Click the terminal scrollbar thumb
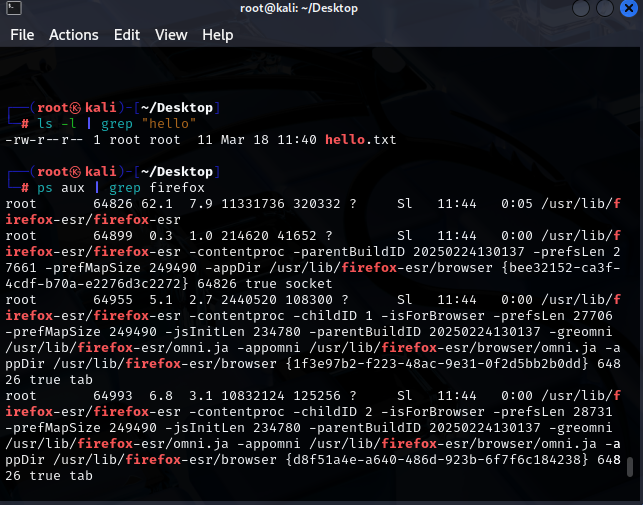The width and height of the screenshot is (643, 505). (x=630, y=467)
